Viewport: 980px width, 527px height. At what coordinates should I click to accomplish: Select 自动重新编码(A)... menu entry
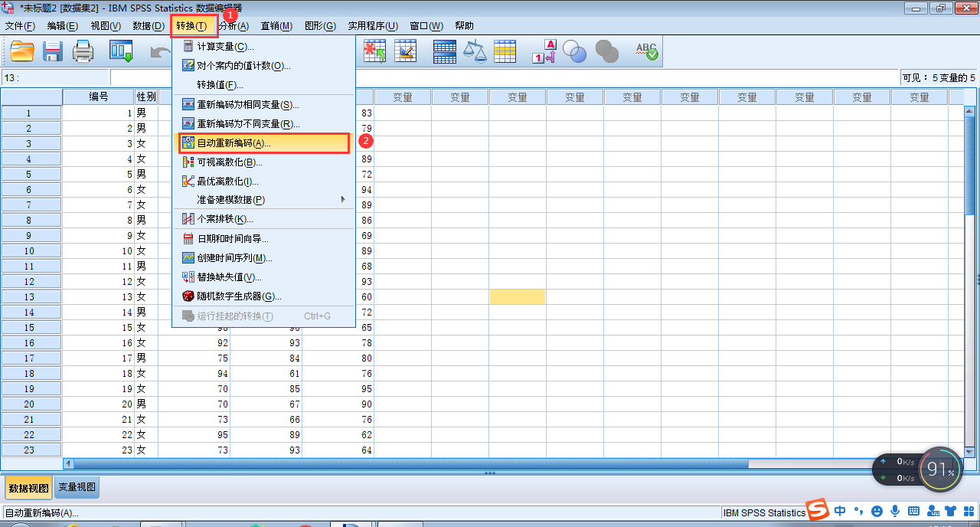[263, 143]
